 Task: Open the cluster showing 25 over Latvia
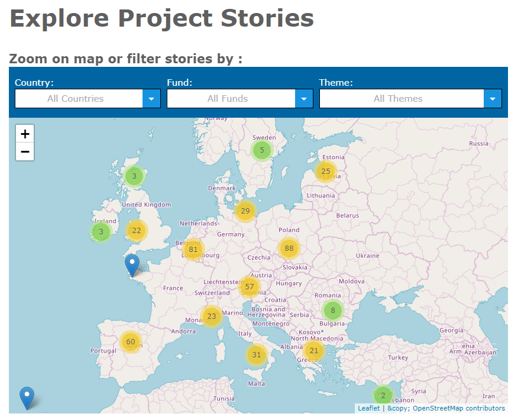tap(326, 171)
